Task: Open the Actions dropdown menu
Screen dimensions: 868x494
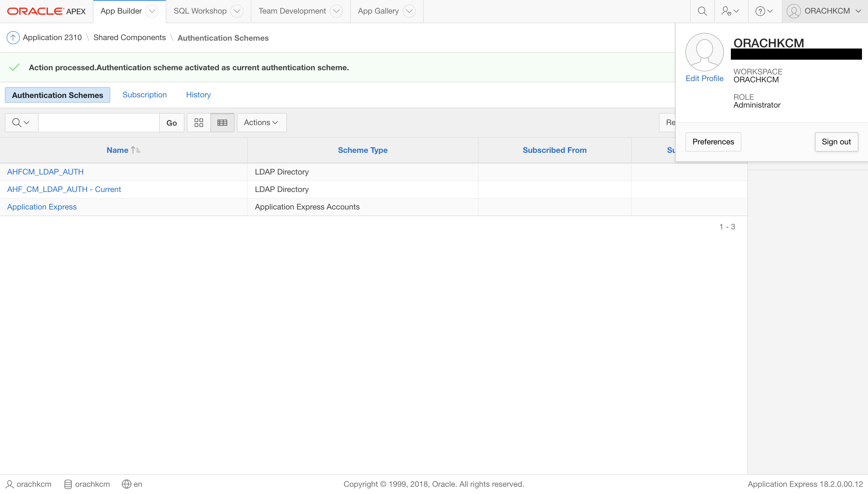Action: (x=261, y=122)
